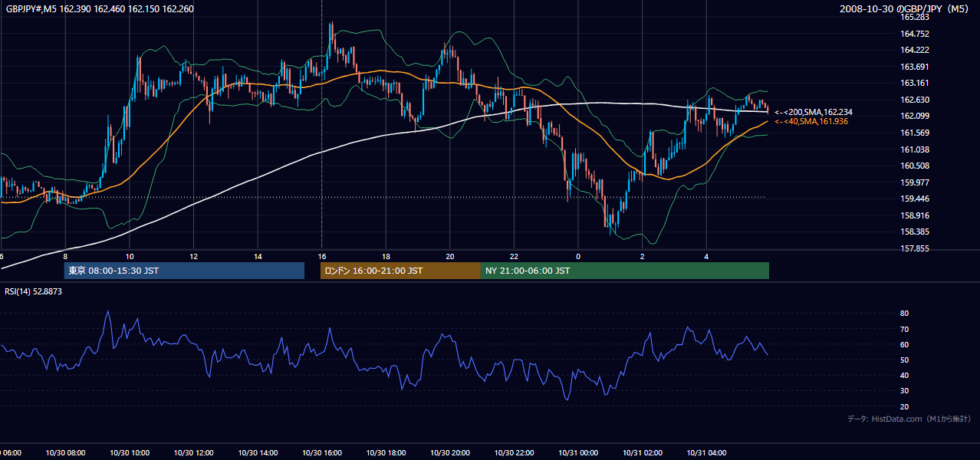Click the 10/30 14:00 time label
980x460 pixels.
tap(258, 453)
